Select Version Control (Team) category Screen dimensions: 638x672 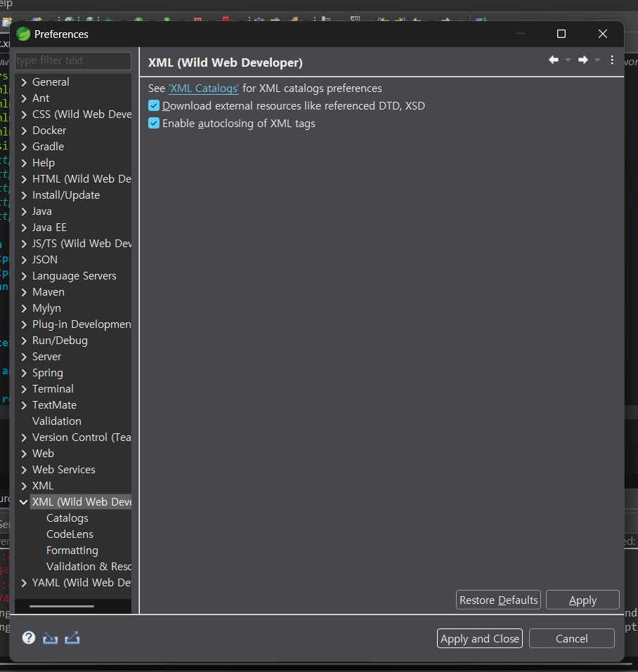(x=82, y=437)
